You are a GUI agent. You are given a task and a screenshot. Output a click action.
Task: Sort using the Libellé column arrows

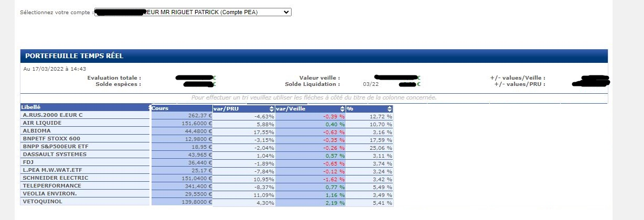pos(150,107)
